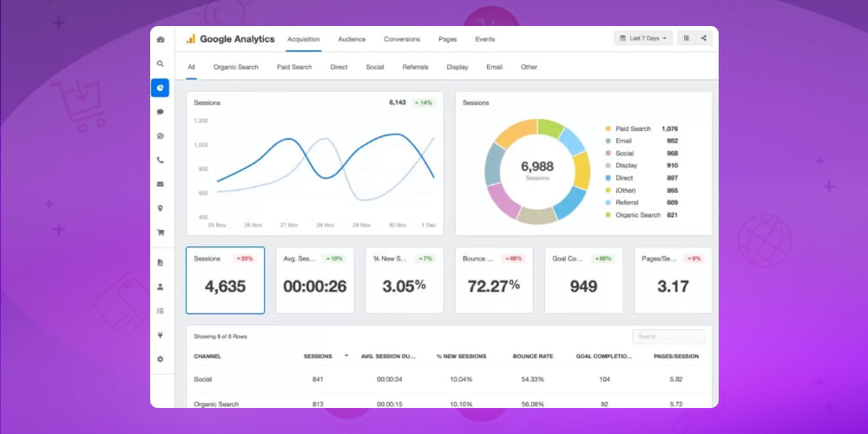This screenshot has width=868, height=434.
Task: Sort by the PAGES/SESSION column header
Action: click(x=676, y=357)
